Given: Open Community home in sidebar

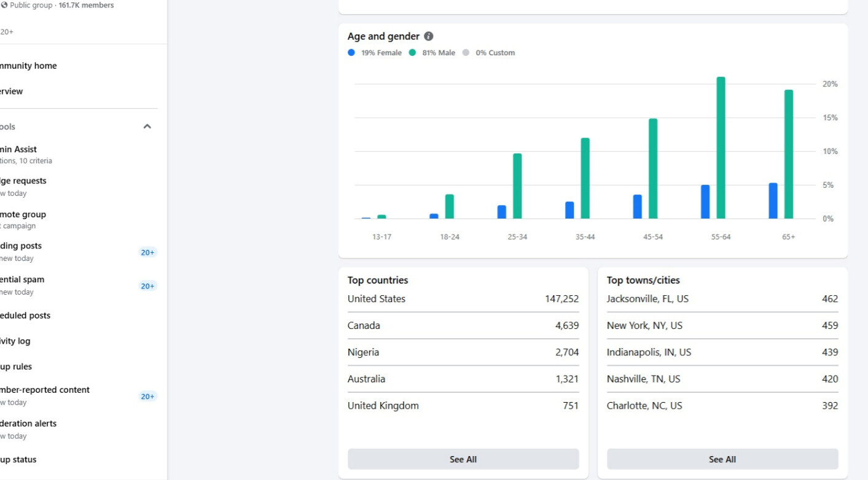Looking at the screenshot, I should tap(28, 66).
